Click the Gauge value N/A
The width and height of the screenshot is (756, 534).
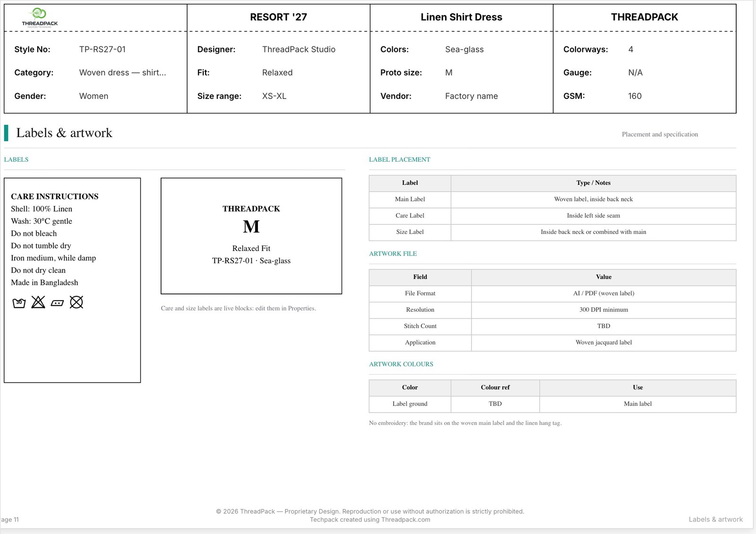click(x=636, y=72)
